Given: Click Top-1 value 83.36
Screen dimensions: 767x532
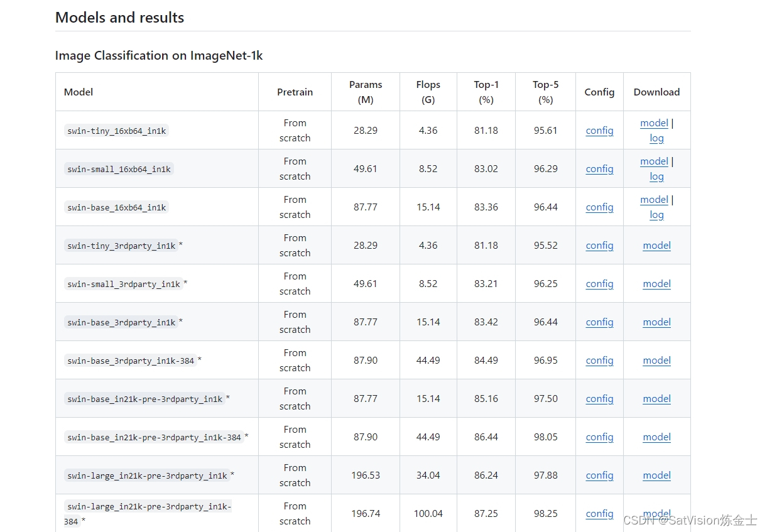Looking at the screenshot, I should click(x=486, y=207).
